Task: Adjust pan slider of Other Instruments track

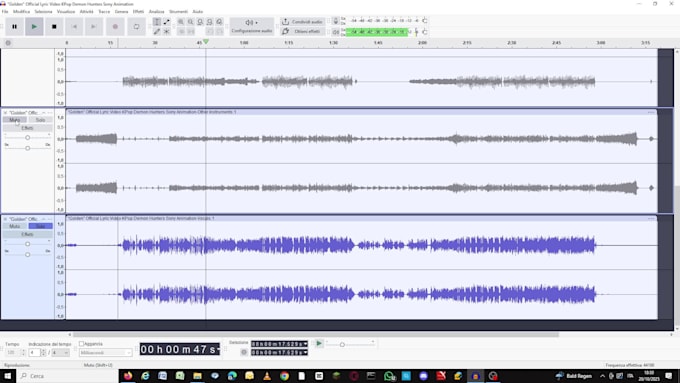Action: (x=28, y=148)
